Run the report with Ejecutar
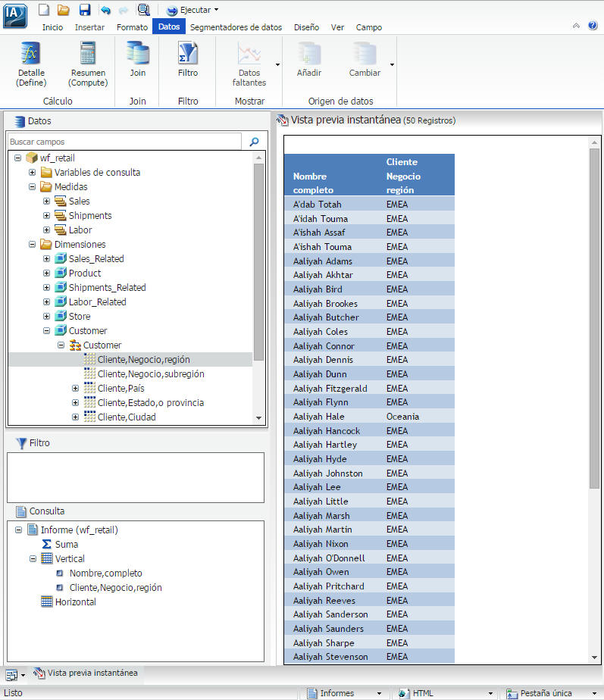 [189, 10]
